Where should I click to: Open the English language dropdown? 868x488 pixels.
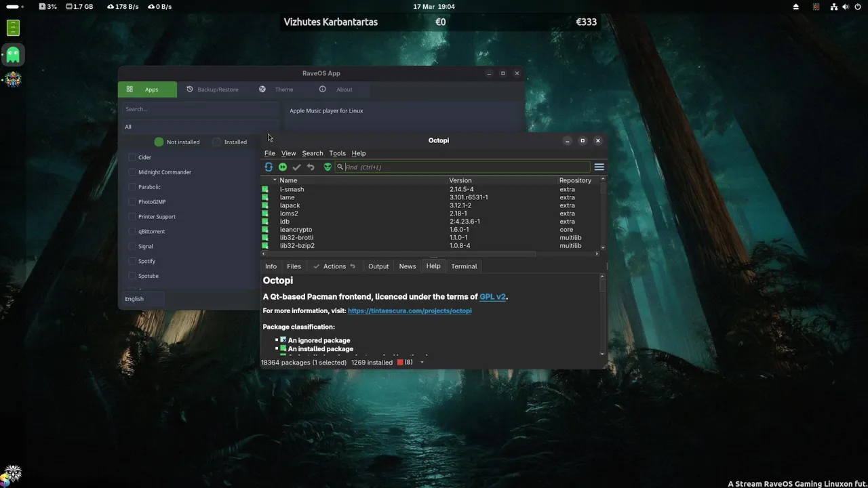[143, 299]
